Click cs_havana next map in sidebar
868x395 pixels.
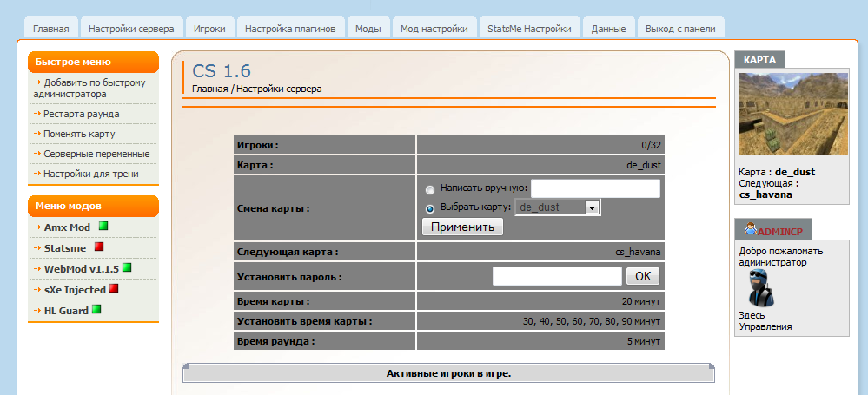765,194
